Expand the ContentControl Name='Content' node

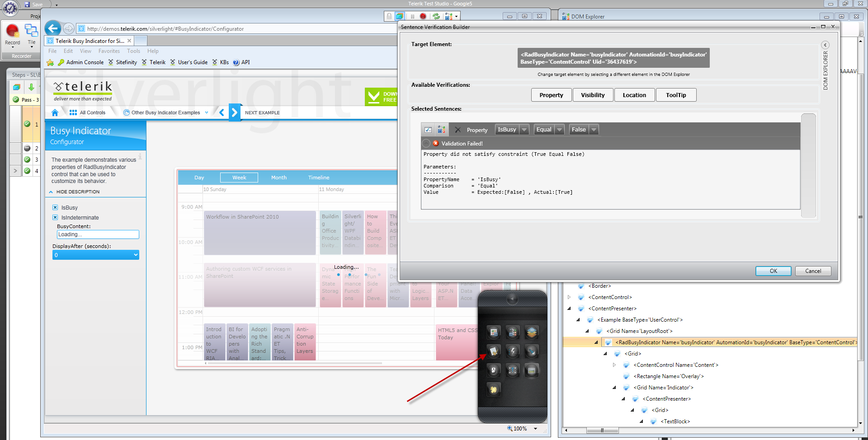(614, 365)
